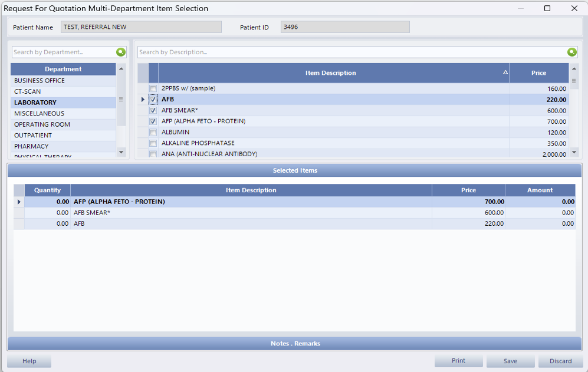Tick the ALKALINE PHOSPHATASE checkbox
Screen dimensions: 588x372
click(153, 143)
